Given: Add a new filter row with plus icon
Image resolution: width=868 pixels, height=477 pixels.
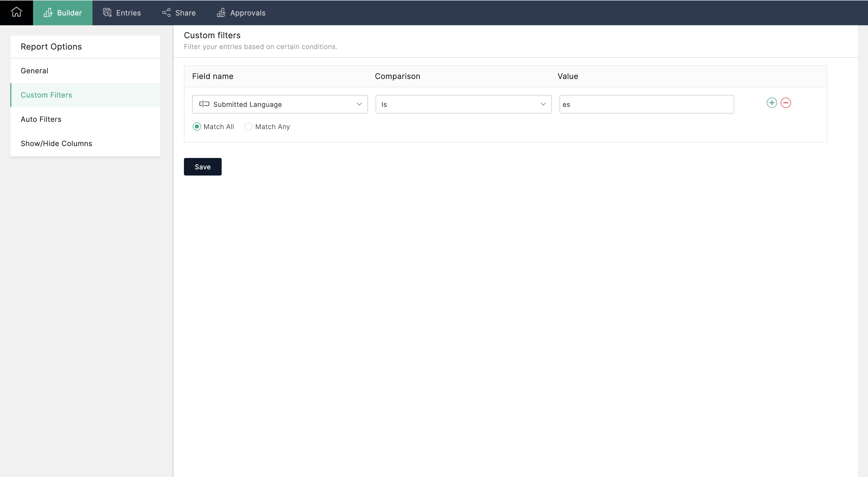Looking at the screenshot, I should tap(772, 103).
